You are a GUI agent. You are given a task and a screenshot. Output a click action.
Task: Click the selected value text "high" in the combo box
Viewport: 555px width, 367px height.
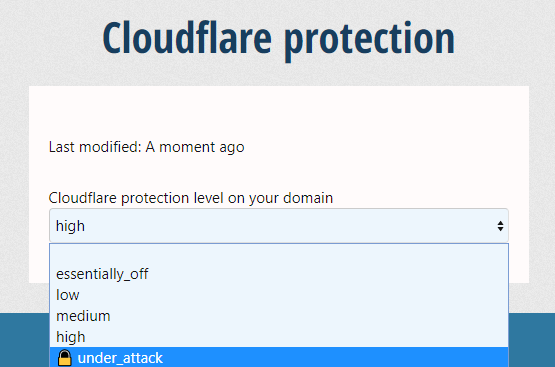(x=70, y=226)
